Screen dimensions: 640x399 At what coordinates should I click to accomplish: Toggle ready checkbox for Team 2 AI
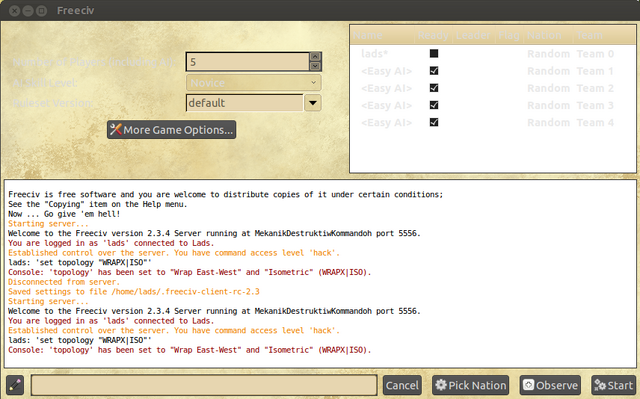pos(434,88)
